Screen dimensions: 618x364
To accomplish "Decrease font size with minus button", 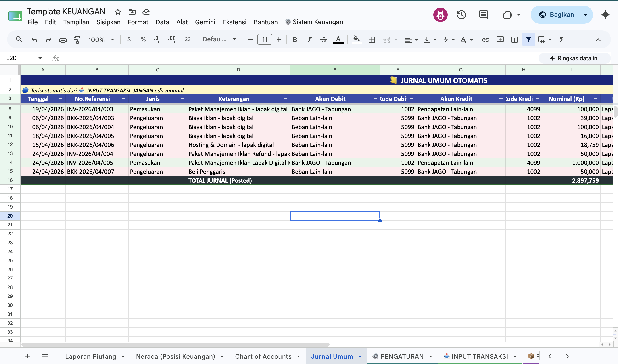I will [250, 40].
